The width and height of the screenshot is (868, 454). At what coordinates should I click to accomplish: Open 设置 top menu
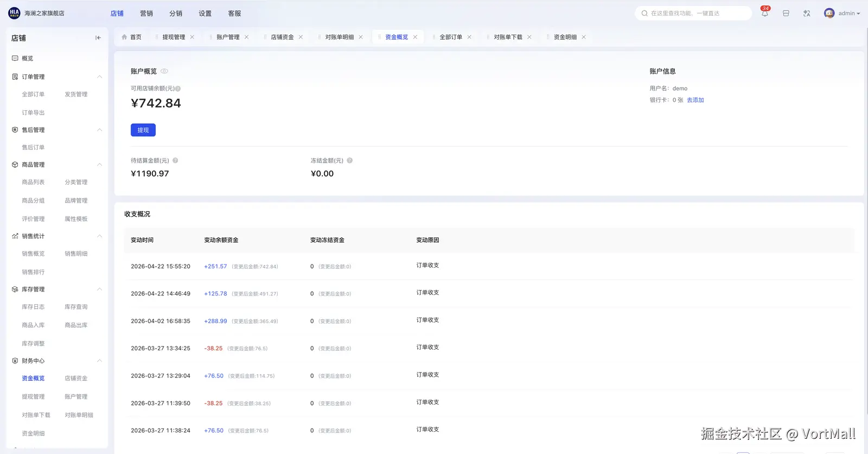[205, 14]
